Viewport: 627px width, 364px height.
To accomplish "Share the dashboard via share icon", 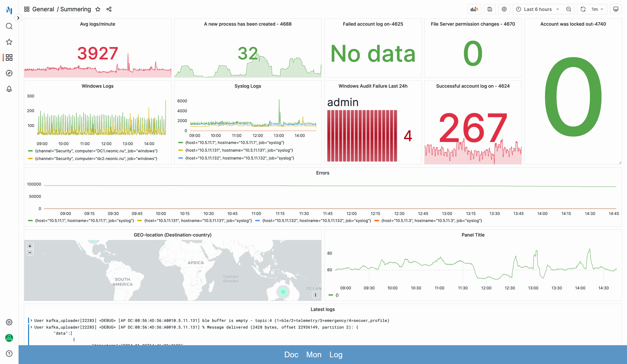I will 109,9.
